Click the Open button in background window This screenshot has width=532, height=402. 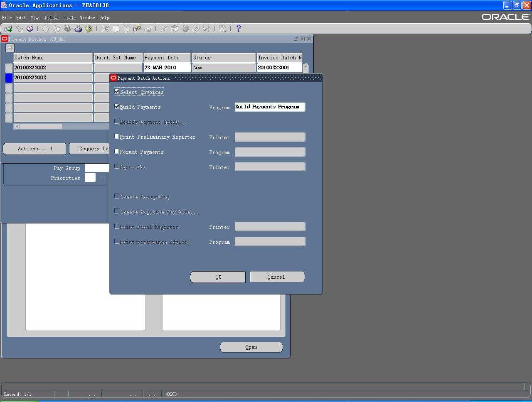[x=251, y=347]
